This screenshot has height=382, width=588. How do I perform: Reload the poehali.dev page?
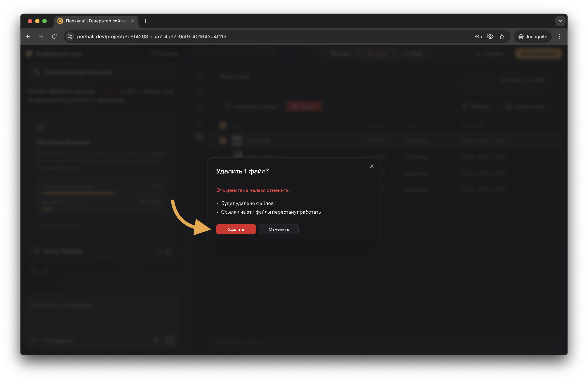coord(54,37)
